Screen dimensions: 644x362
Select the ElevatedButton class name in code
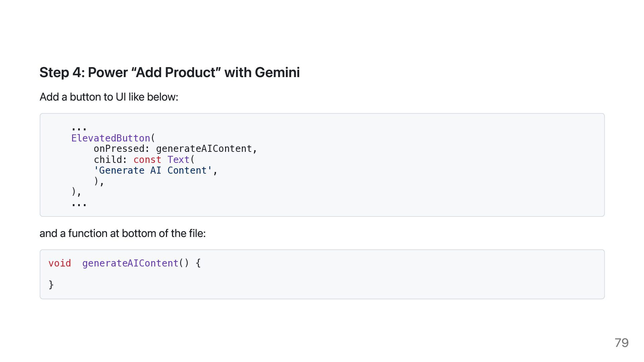(x=111, y=138)
